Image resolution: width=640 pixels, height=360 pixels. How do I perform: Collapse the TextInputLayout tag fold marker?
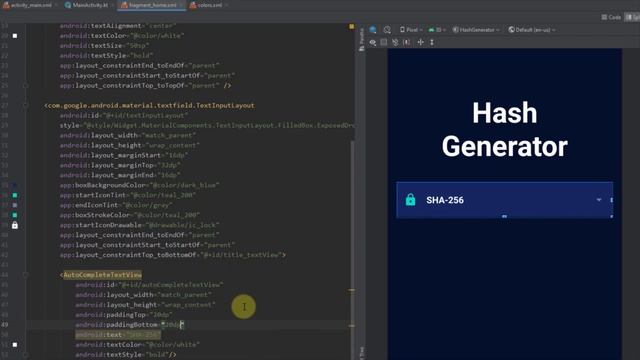click(x=26, y=106)
